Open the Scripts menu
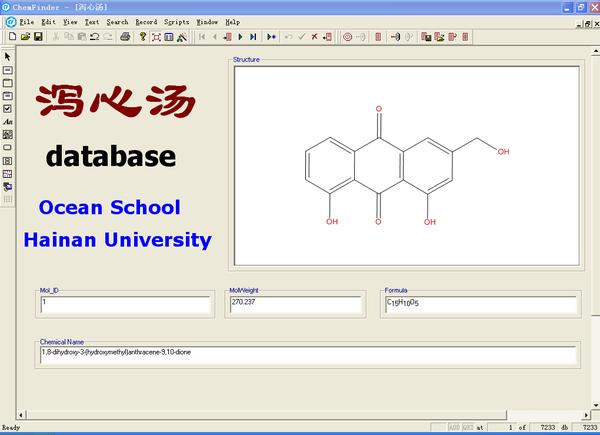 (177, 21)
